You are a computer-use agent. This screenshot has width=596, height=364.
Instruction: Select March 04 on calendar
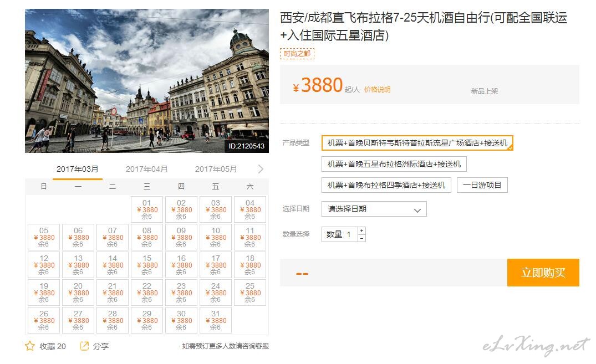249,209
